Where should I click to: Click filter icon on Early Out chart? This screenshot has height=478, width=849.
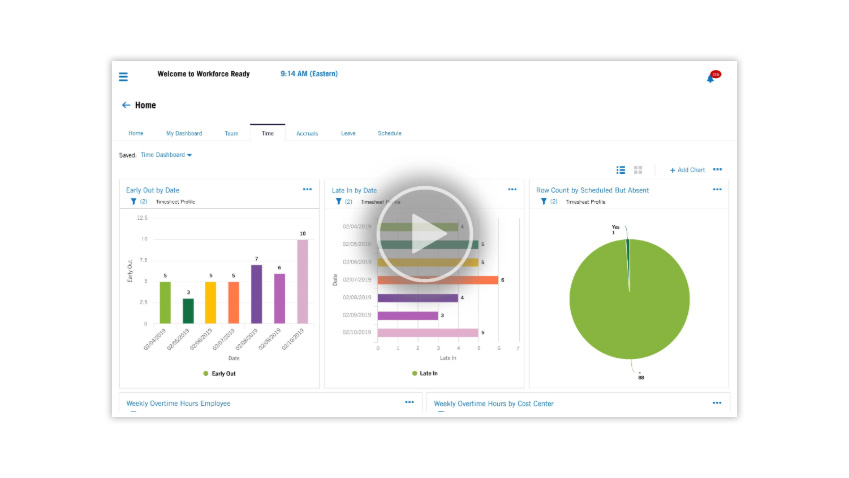pyautogui.click(x=133, y=201)
